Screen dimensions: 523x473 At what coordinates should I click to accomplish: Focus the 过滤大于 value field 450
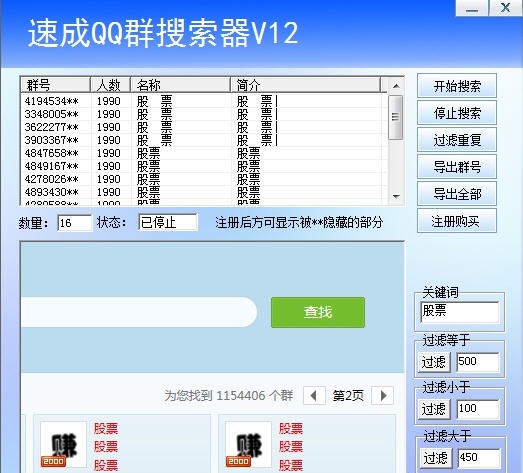[479, 458]
